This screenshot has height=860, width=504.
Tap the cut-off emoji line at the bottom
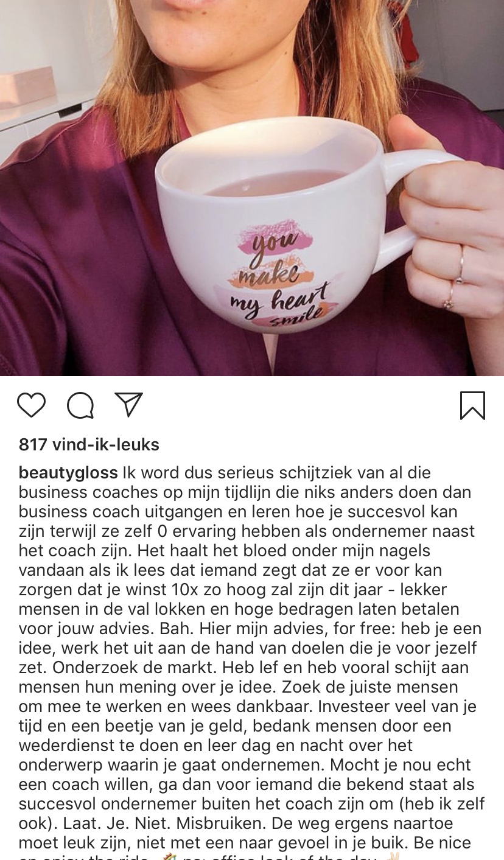point(208,856)
